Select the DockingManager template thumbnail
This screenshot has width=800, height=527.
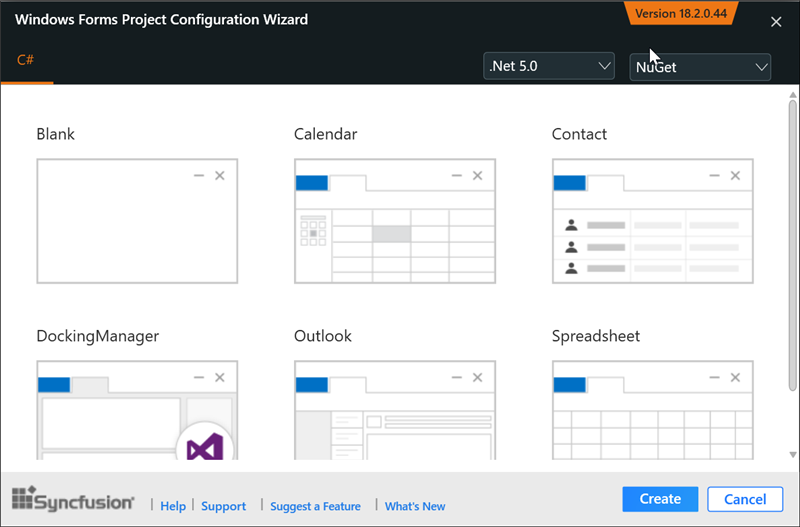[137, 410]
